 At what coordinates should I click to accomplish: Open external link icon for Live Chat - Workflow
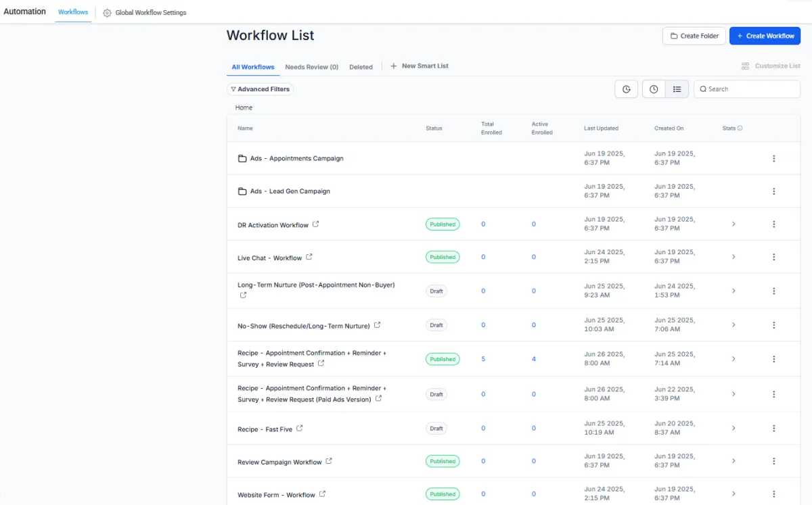coord(309,257)
